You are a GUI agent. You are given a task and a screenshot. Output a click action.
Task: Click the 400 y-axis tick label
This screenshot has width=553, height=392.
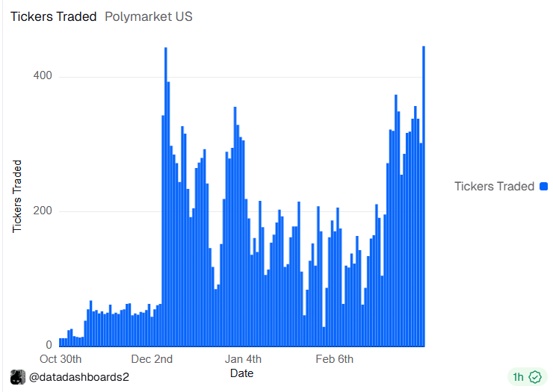(x=43, y=76)
